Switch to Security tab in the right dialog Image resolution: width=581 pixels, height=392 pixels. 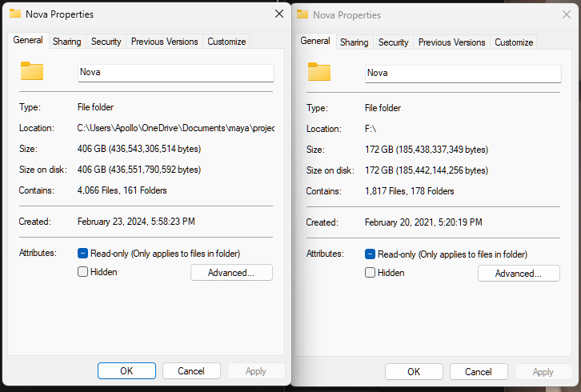(393, 42)
